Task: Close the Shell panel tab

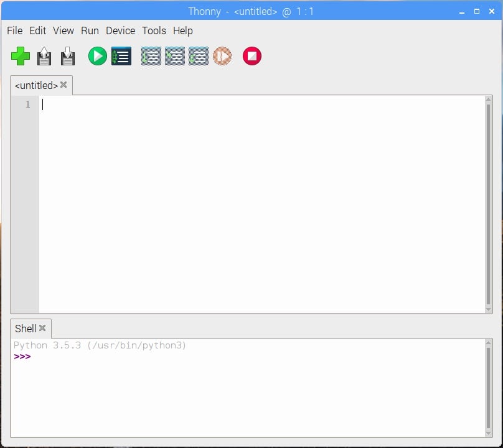Action: 42,328
